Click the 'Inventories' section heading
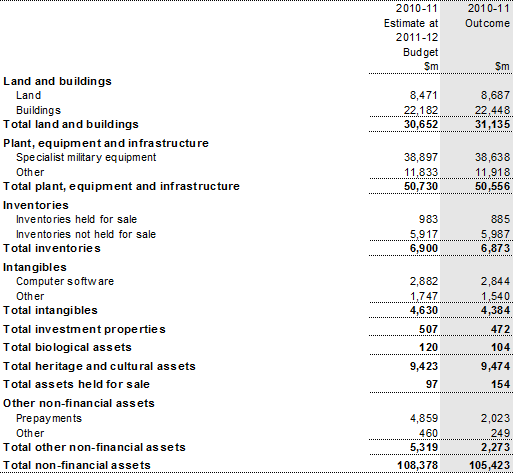 36,205
